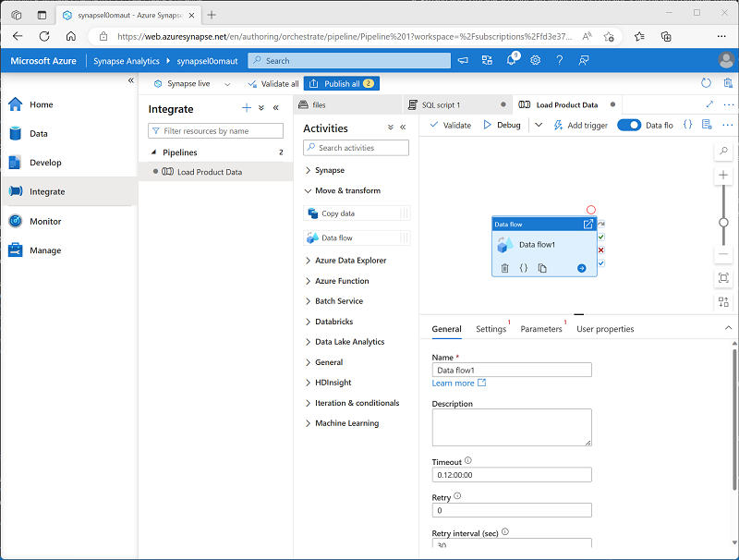Screen dimensions: 739x560
Task: Switch to the SQL script 1 tab
Action: [x=457, y=104]
